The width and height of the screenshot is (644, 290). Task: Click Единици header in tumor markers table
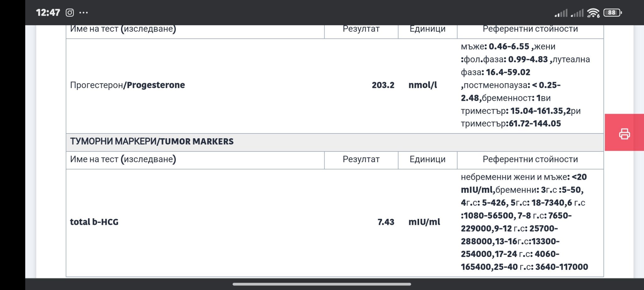tap(427, 159)
